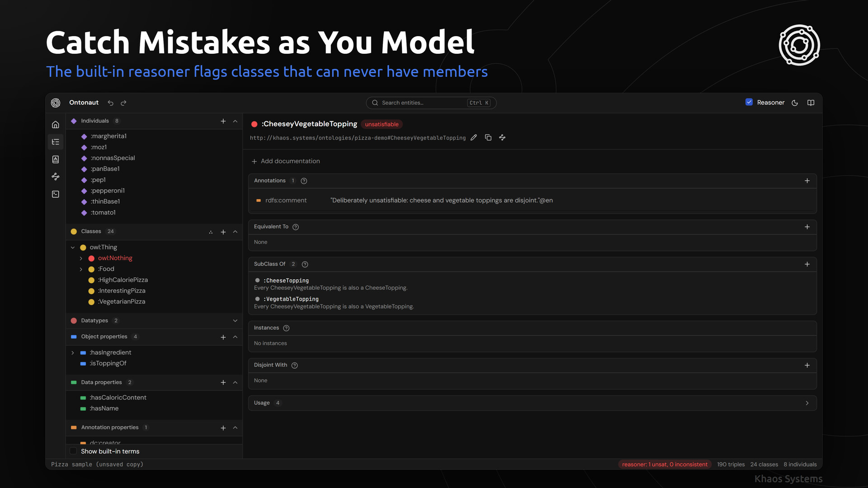The width and height of the screenshot is (868, 488).
Task: Expand the owl:Nothing class node
Action: [x=81, y=258]
